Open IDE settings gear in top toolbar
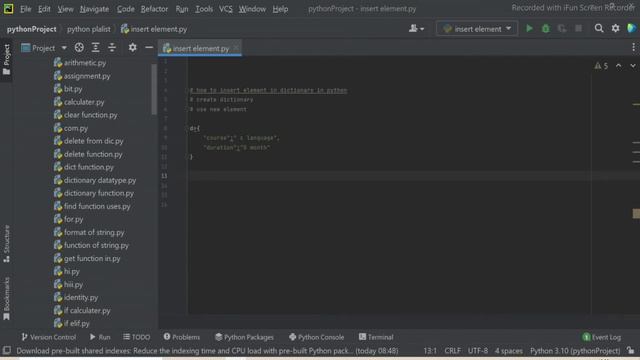Image resolution: width=640 pixels, height=360 pixels. coord(616,28)
